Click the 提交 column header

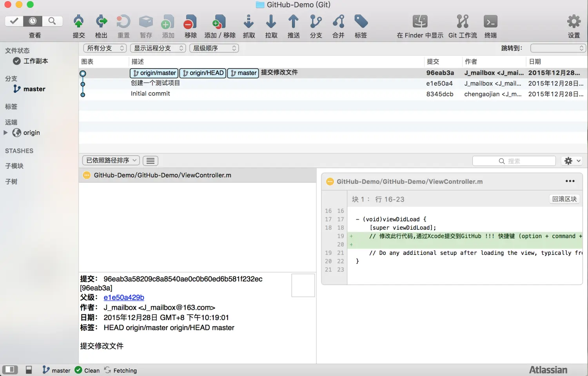click(x=443, y=62)
